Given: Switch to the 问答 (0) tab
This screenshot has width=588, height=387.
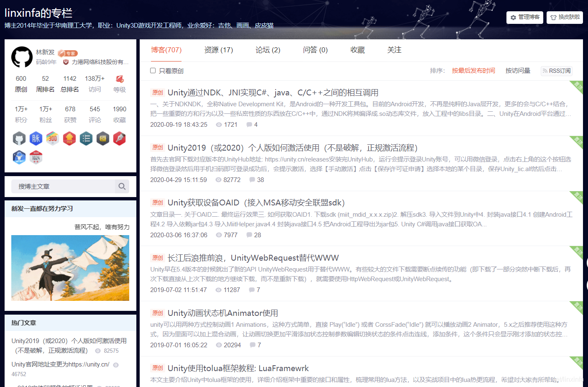Looking at the screenshot, I should click(315, 50).
